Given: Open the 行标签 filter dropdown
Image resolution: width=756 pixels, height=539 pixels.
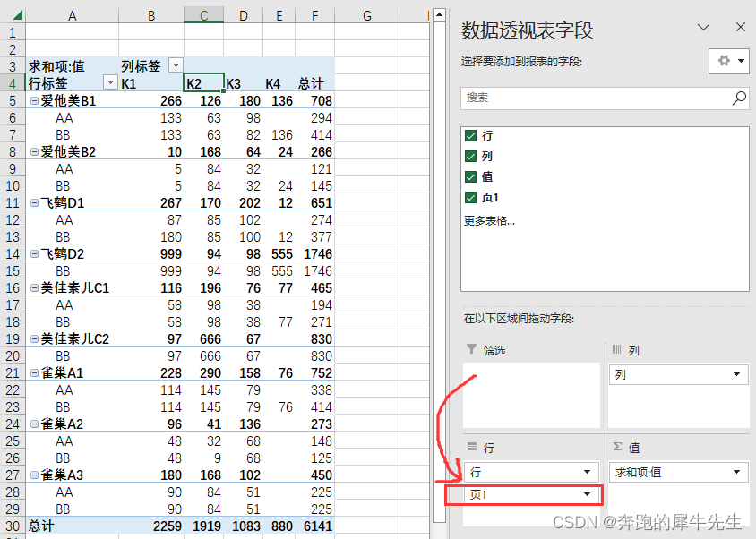Looking at the screenshot, I should pyautogui.click(x=110, y=82).
